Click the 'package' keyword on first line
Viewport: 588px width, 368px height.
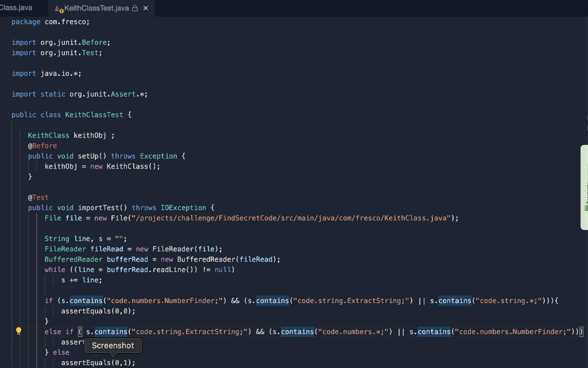[x=26, y=22]
